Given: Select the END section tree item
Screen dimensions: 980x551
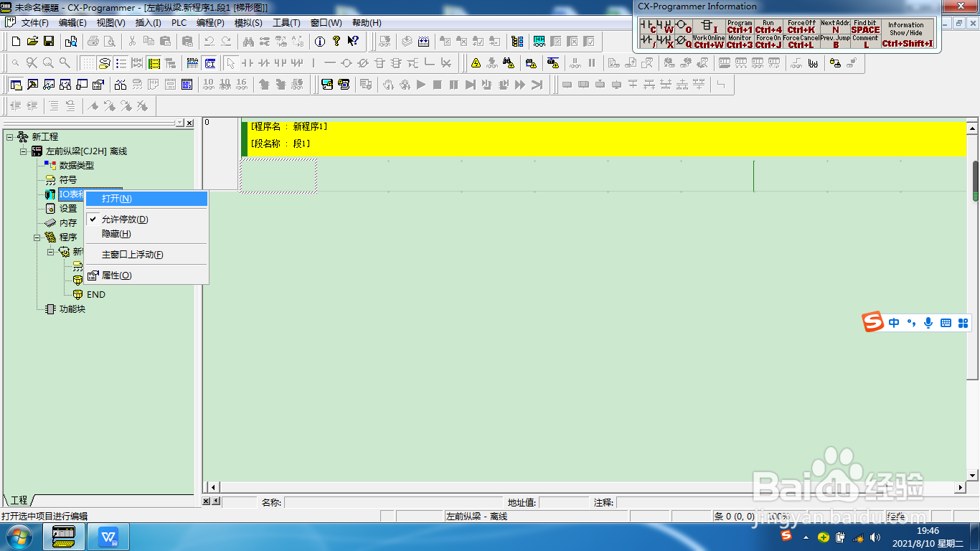Looking at the screenshot, I should click(95, 295).
